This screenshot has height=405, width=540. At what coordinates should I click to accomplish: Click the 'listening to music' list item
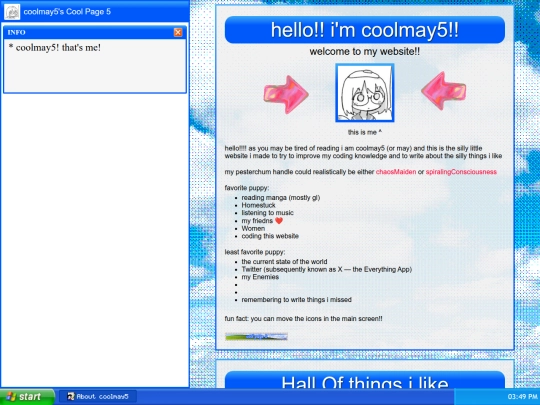(268, 213)
